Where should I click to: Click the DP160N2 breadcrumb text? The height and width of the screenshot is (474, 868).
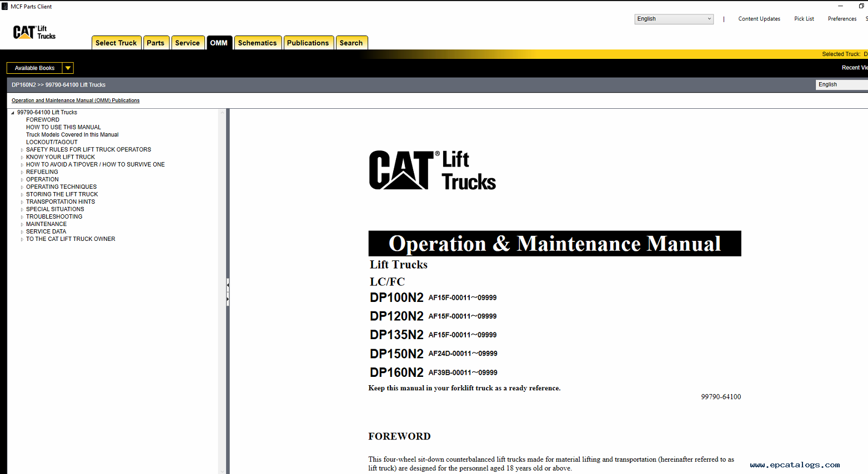tap(23, 85)
